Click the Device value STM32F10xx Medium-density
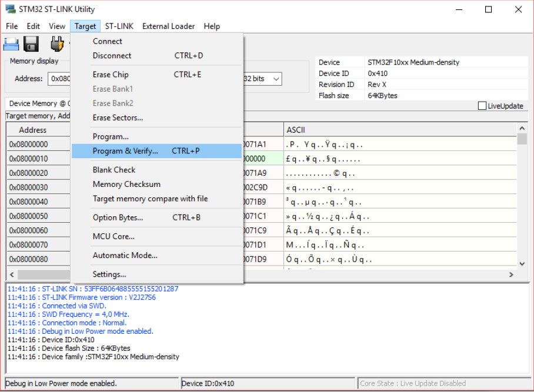Image resolution: width=534 pixels, height=392 pixels. point(413,62)
